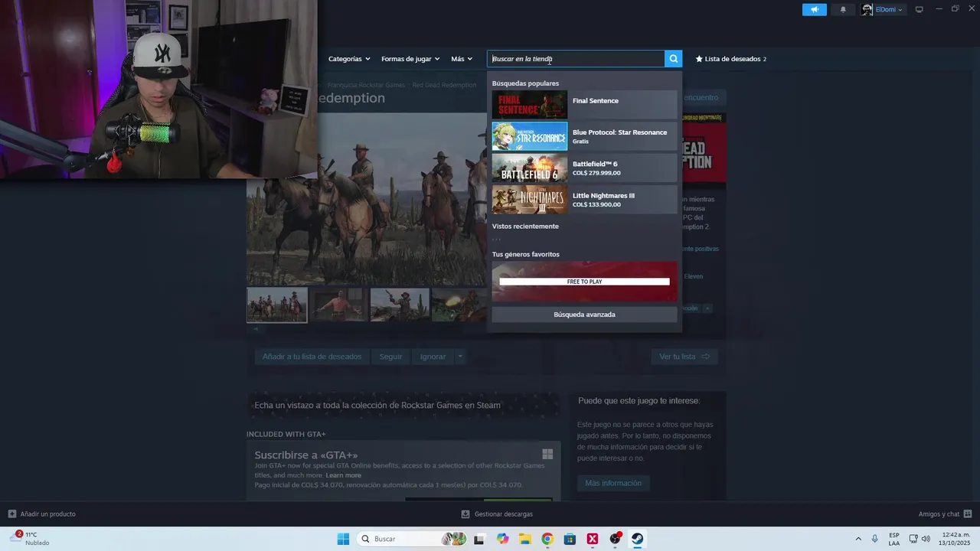Click the blue magnifier search button
This screenshot has height=551, width=980.
point(673,59)
